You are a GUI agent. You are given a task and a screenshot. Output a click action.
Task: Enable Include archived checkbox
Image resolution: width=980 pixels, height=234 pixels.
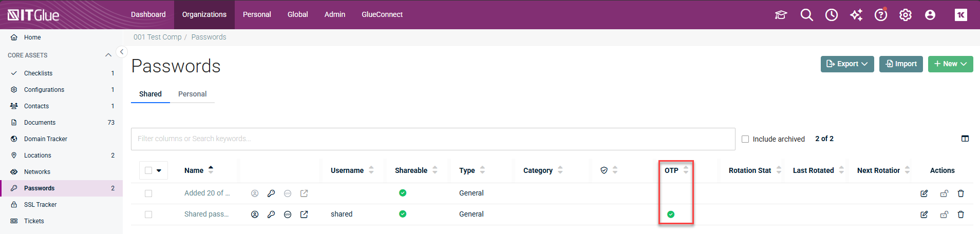(745, 139)
